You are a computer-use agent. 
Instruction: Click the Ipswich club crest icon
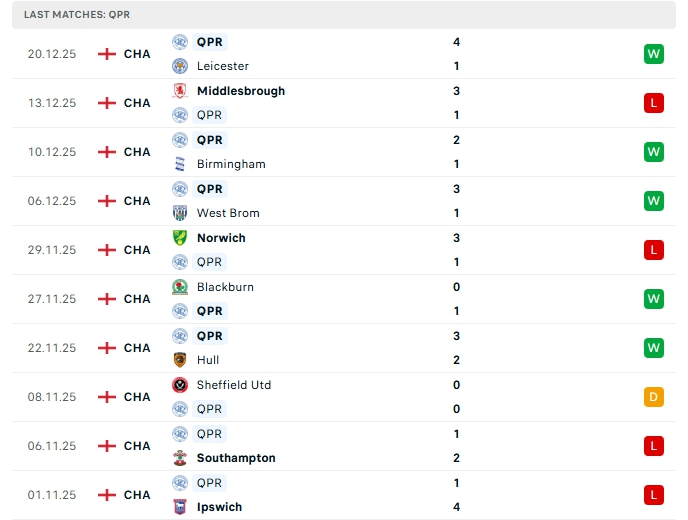(180, 507)
